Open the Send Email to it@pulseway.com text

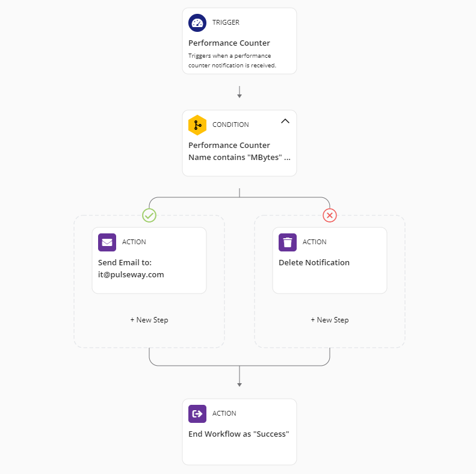[131, 269]
